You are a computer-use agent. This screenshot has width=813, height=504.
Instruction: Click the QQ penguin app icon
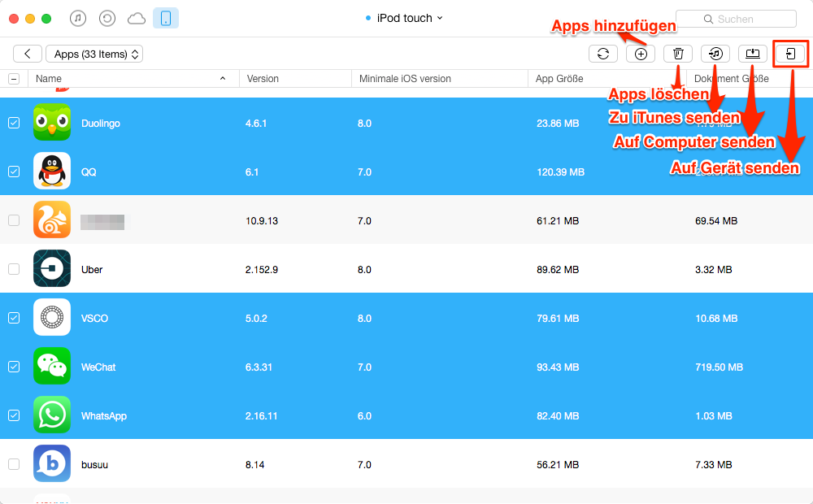[52, 171]
